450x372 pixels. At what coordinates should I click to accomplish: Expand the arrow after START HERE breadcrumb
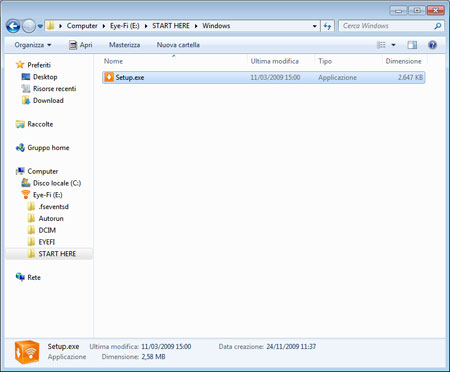[196, 26]
